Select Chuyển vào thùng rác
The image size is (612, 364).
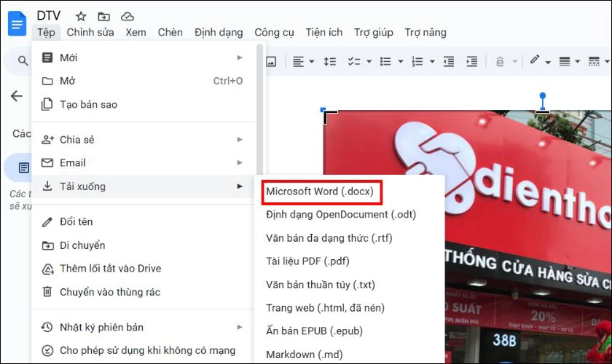(144, 292)
